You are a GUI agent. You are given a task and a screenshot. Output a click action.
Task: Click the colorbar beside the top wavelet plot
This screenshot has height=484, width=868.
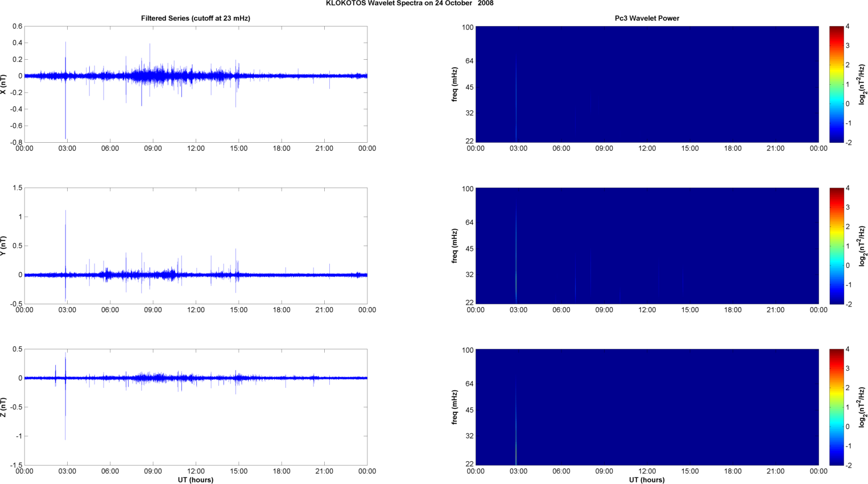pos(836,84)
